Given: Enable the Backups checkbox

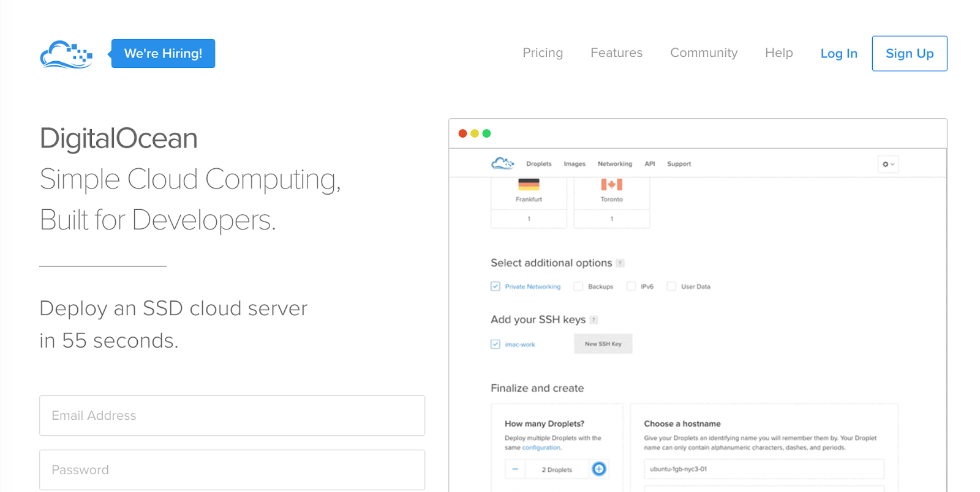Looking at the screenshot, I should [x=578, y=286].
